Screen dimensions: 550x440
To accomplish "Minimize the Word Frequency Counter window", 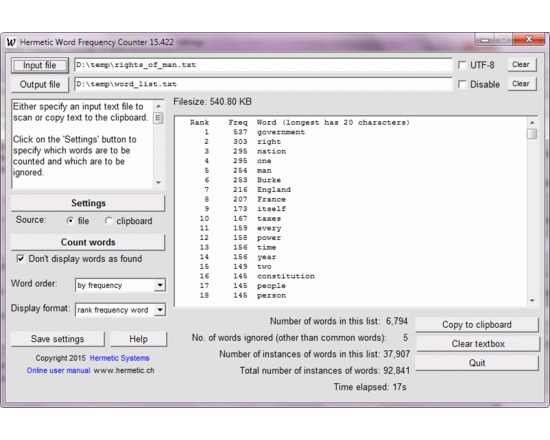I will [x=485, y=40].
